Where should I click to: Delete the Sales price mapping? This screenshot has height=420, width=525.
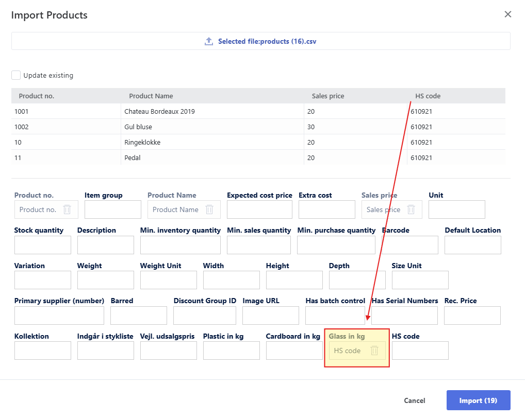click(x=411, y=210)
